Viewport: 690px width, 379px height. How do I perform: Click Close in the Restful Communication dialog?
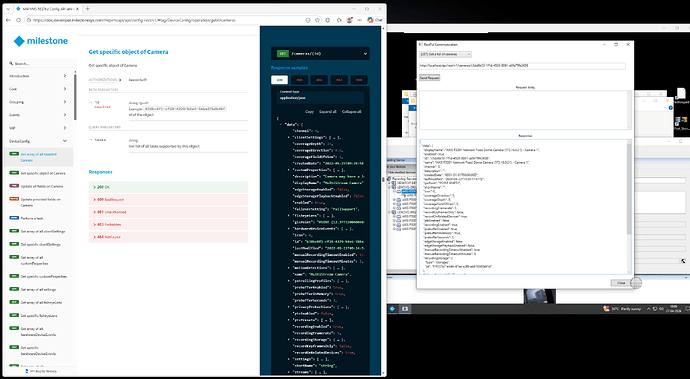[x=621, y=283]
